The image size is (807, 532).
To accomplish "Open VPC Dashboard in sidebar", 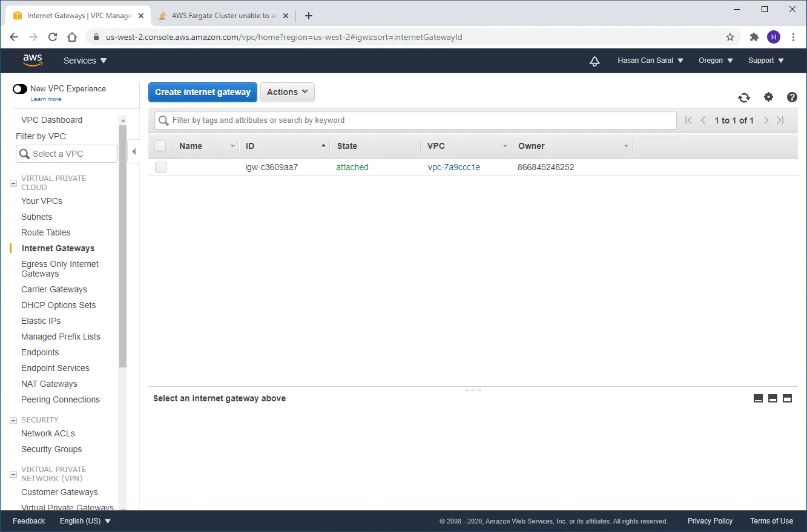I will [52, 120].
